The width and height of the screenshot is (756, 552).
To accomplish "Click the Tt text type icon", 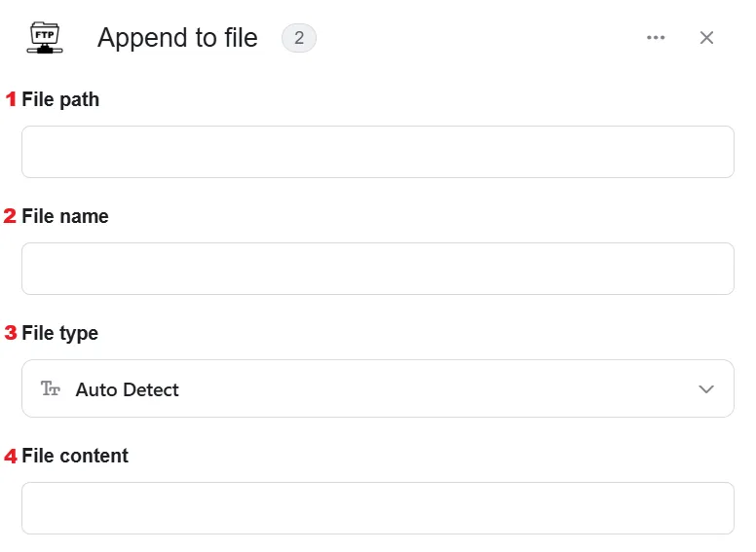I will (x=50, y=388).
